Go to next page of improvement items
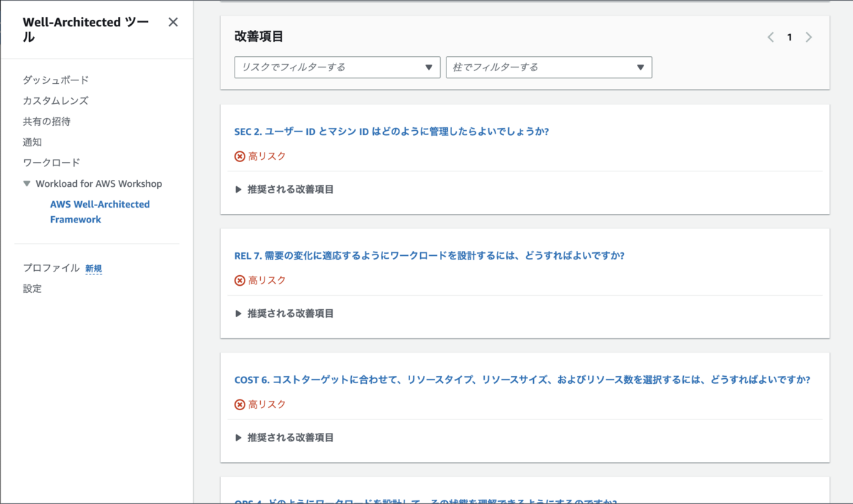 (808, 38)
